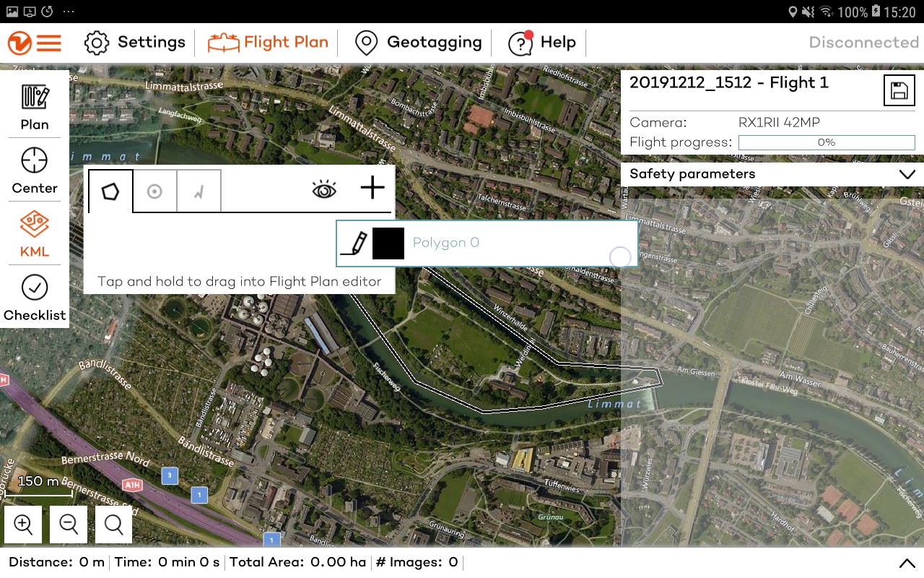Switch to the Geotagging tab
The width and height of the screenshot is (924, 578).
click(417, 42)
